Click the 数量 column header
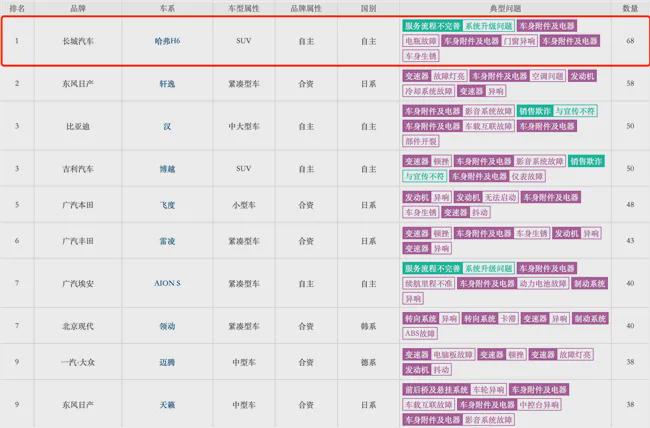The image size is (650, 428). pyautogui.click(x=630, y=8)
